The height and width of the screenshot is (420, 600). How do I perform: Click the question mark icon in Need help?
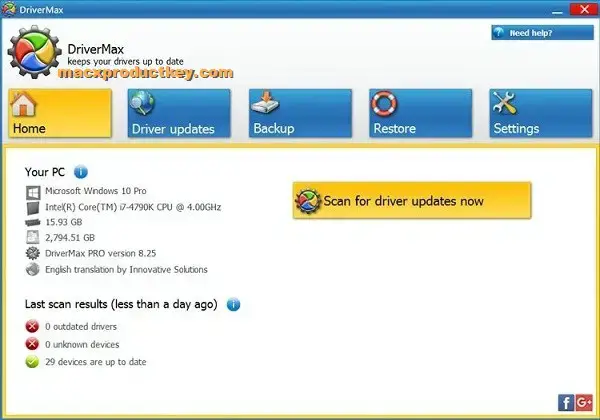coord(498,33)
